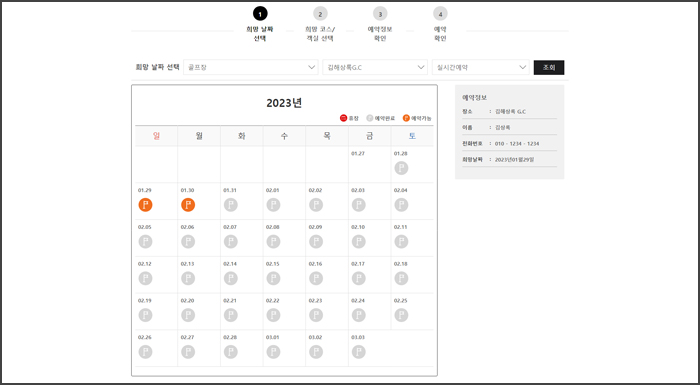This screenshot has width=700, height=385.
Task: Click the gray flag icon under 02.04
Action: [401, 205]
